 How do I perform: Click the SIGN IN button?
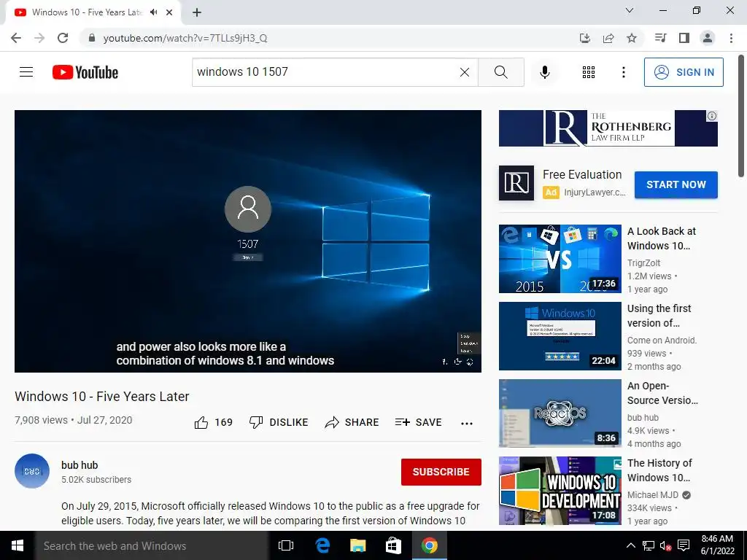click(x=684, y=72)
